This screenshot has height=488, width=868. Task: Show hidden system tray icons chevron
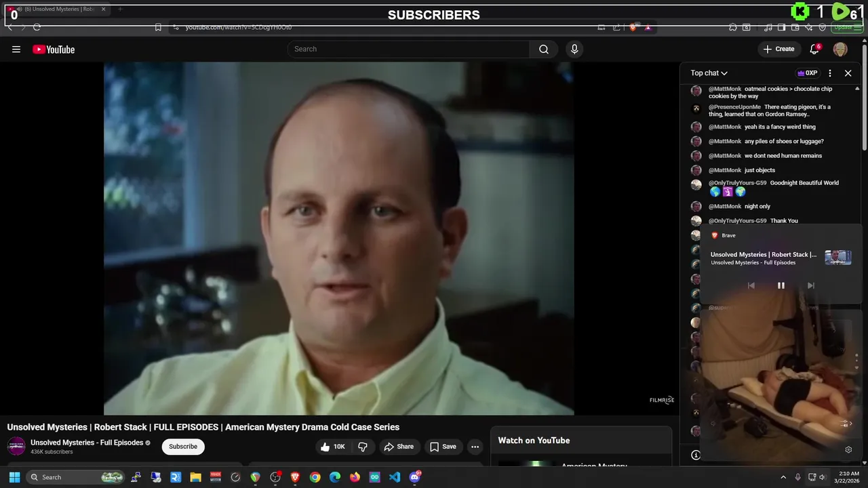783,477
